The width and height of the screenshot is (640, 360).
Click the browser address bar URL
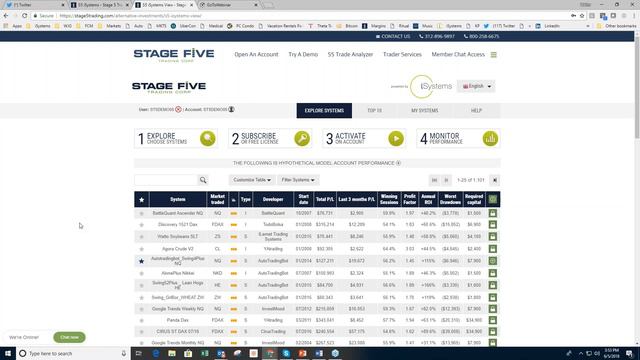click(x=131, y=16)
